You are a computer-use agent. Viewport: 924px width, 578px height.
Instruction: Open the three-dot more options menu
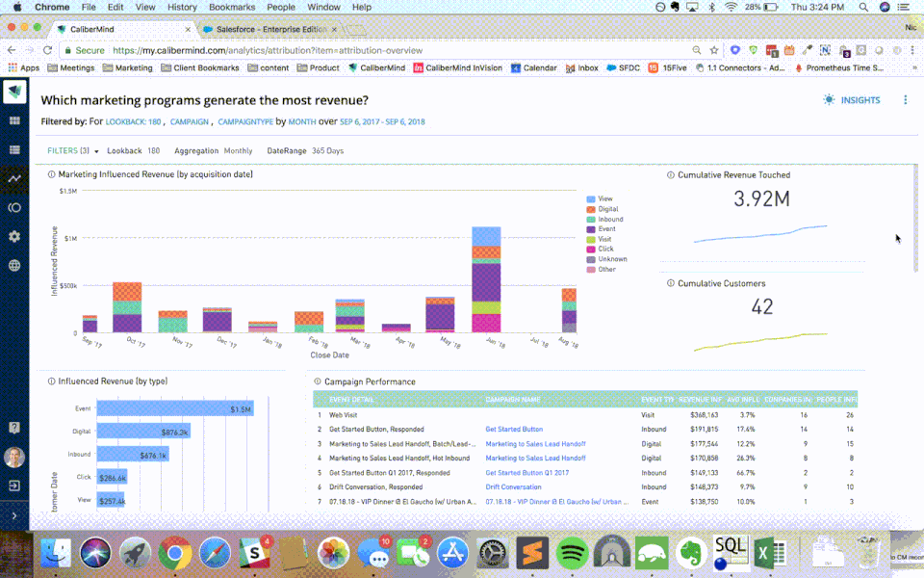click(905, 100)
